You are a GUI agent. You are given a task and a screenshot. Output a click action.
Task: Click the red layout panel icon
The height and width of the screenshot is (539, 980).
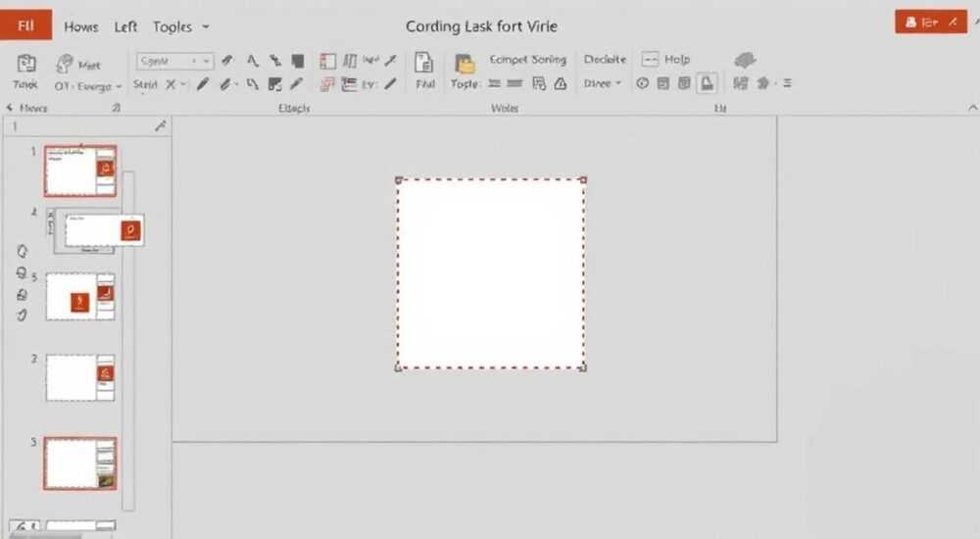pos(327,61)
